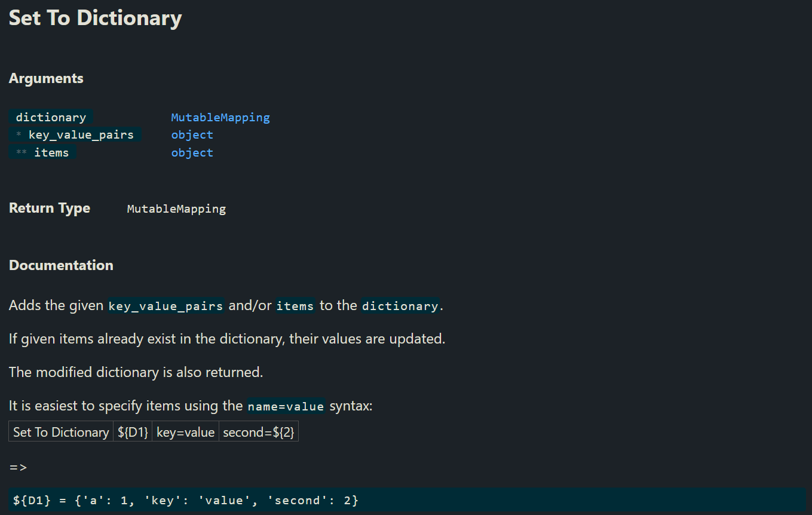Click the key=value table cell
This screenshot has width=812, height=515.
point(185,432)
